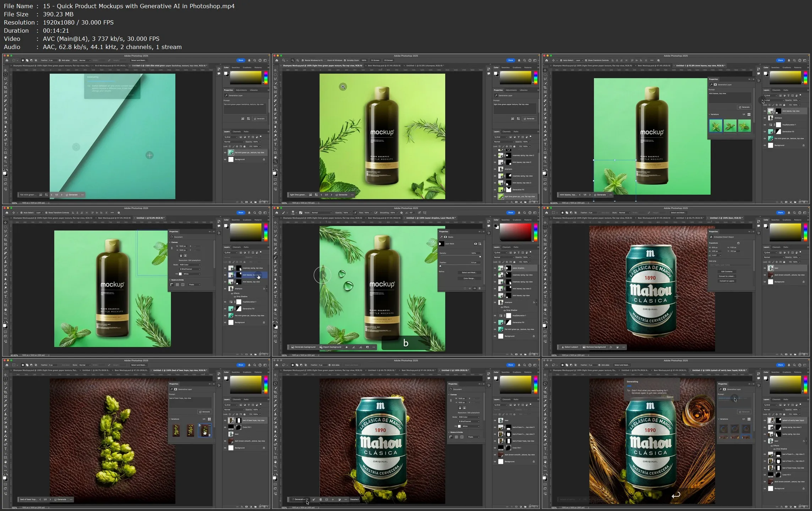Select the Pen tool in the mint diagonal-fold frame
The height and width of the screenshot is (511, 812).
tap(5, 140)
